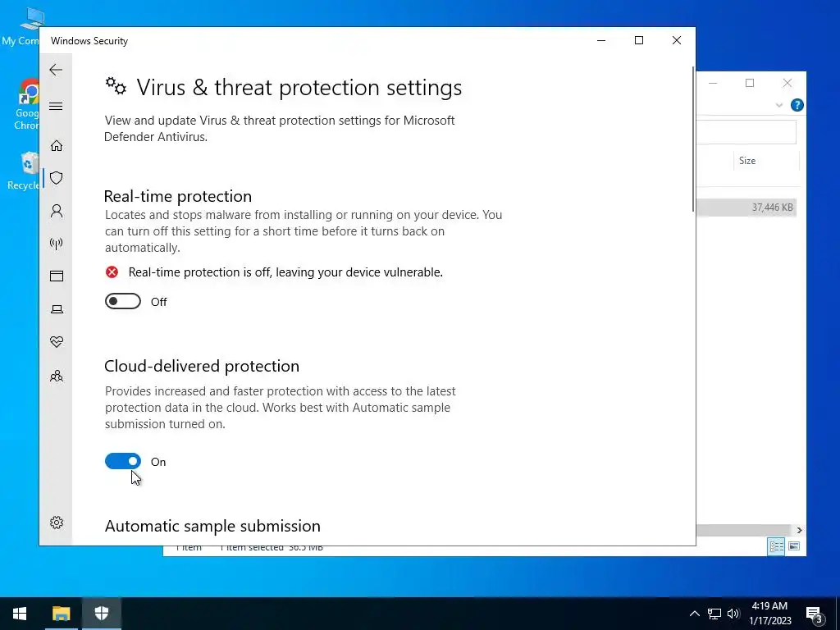840x630 pixels.
Task: Open Account protection person icon
Action: (57, 211)
